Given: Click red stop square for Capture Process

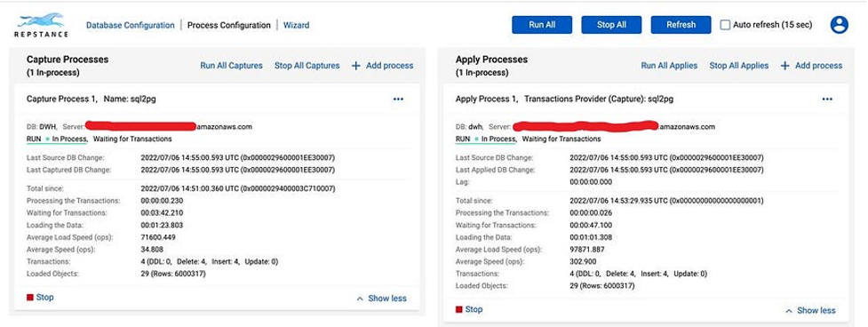Looking at the screenshot, I should coord(30,297).
